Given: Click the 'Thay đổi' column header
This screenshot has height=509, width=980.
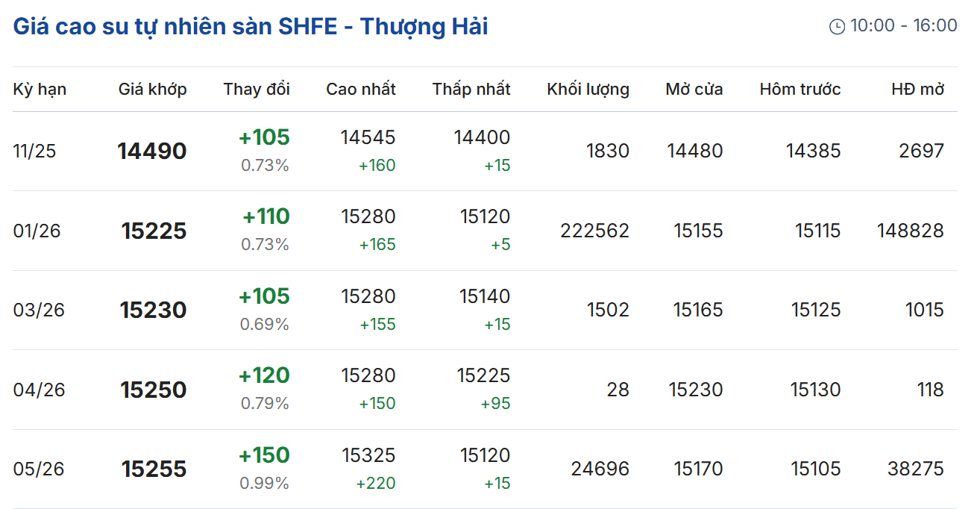Looking at the screenshot, I should 257,90.
